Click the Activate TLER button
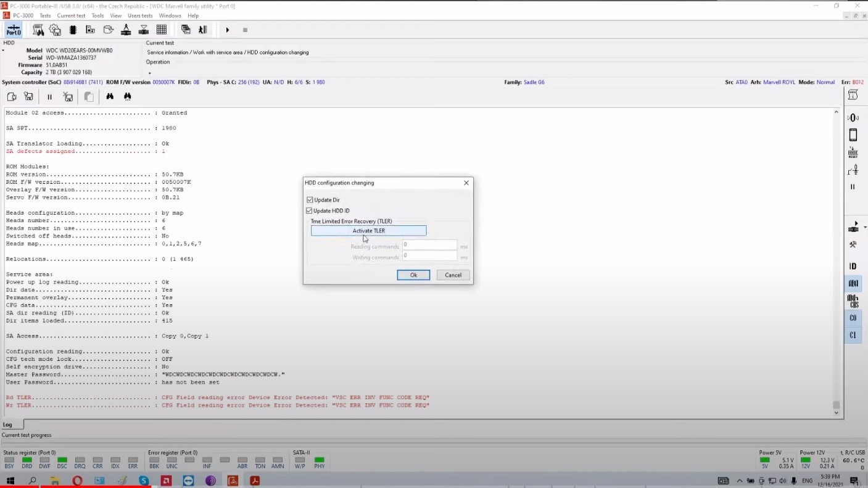The image size is (868, 488). point(368,231)
